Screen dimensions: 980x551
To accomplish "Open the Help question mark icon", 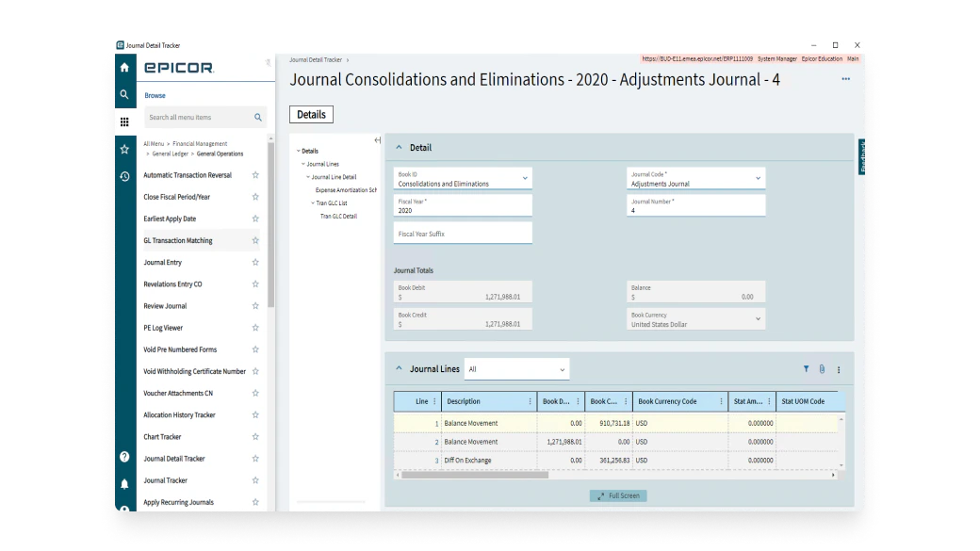I will [124, 457].
